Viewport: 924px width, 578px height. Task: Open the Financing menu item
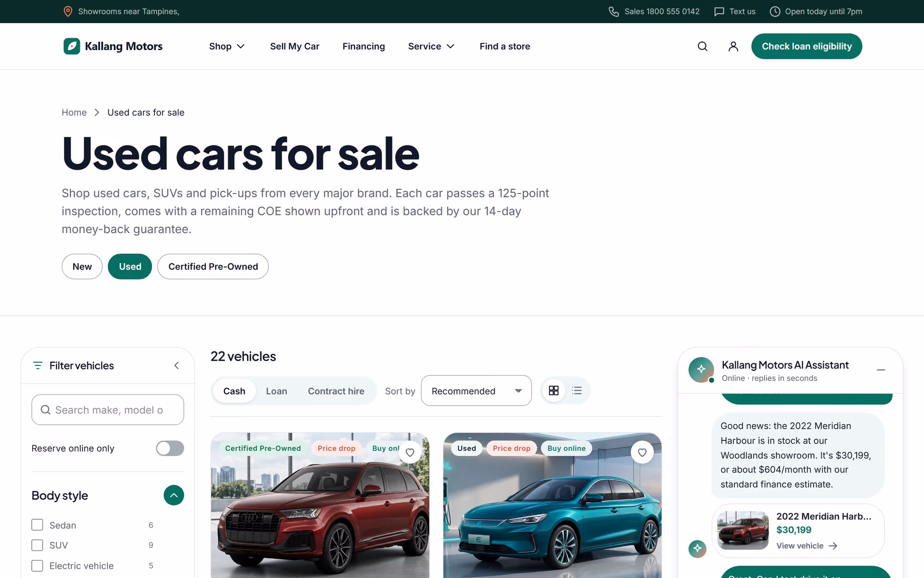click(364, 46)
